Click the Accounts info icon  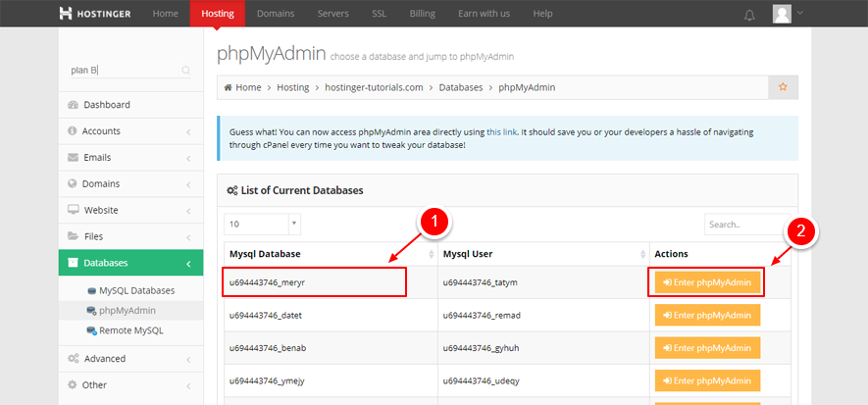pyautogui.click(x=72, y=131)
